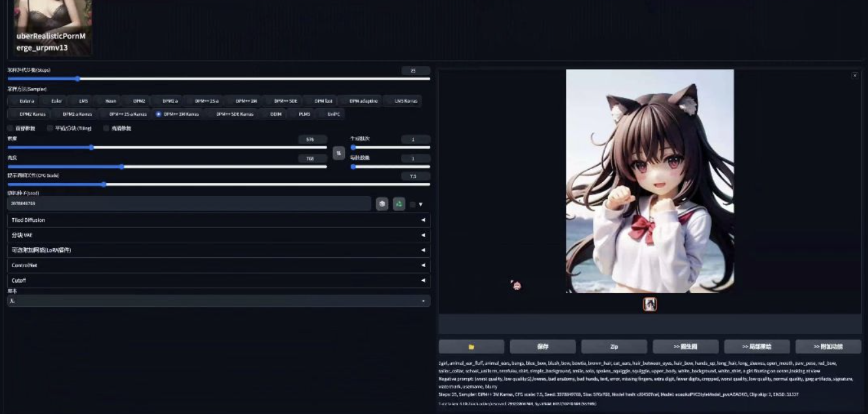868x414 pixels.
Task: Send the image via >> 图生图 button
Action: 686,347
